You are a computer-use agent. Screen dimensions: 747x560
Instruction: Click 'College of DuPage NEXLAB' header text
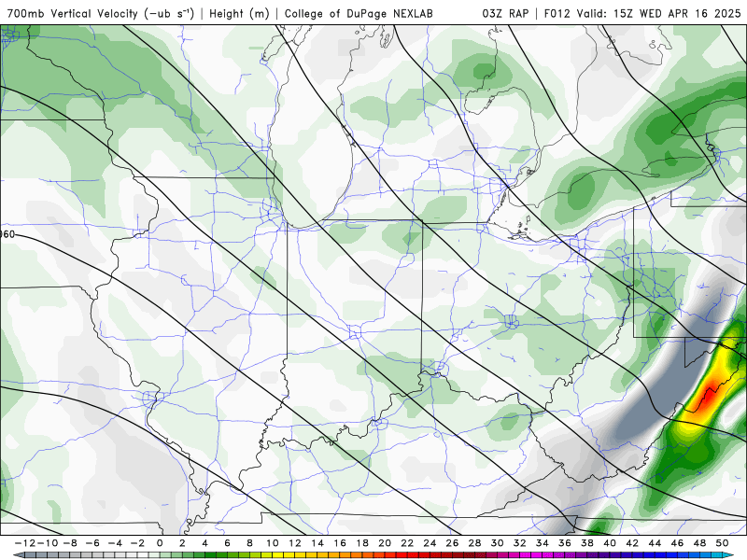click(x=359, y=13)
